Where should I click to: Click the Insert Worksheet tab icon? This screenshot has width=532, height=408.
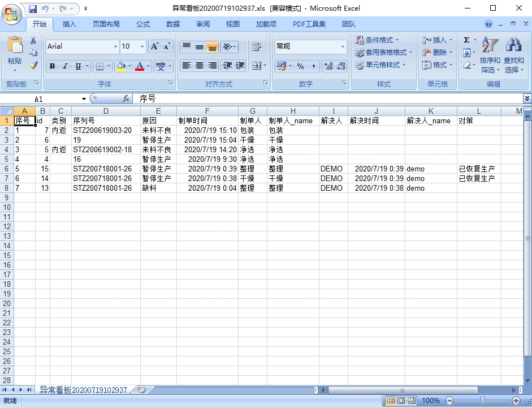(x=141, y=390)
